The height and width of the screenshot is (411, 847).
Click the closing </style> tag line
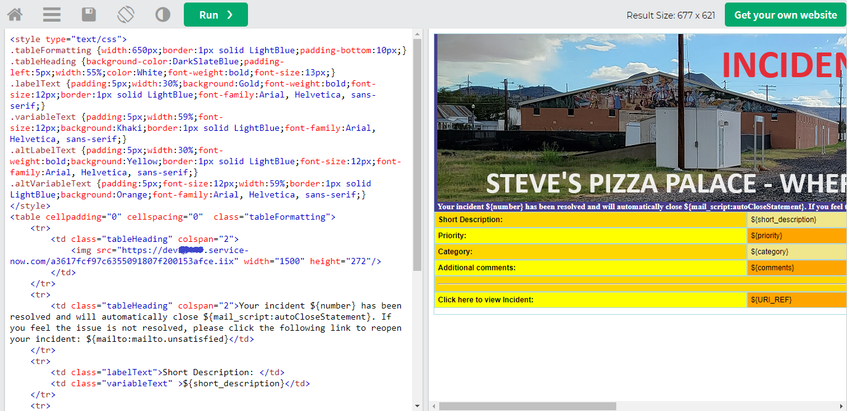(x=30, y=206)
